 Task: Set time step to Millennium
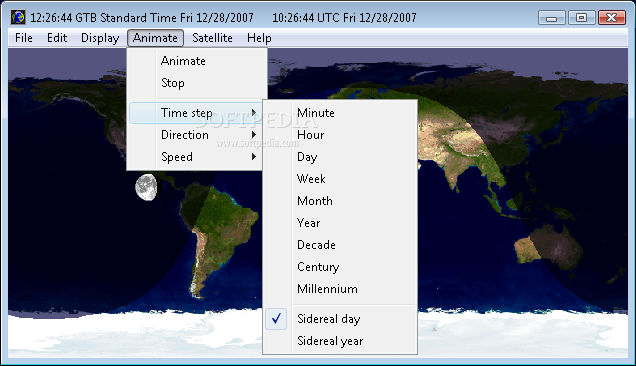(x=340, y=289)
